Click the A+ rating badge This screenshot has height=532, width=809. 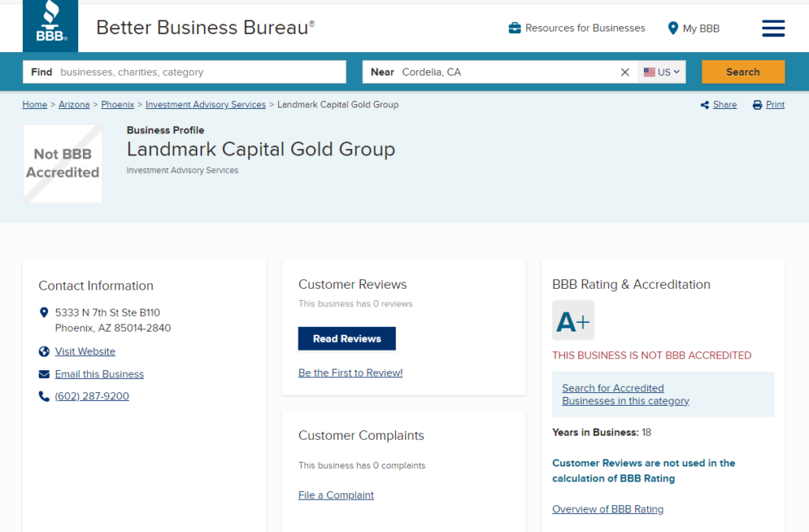coord(574,320)
